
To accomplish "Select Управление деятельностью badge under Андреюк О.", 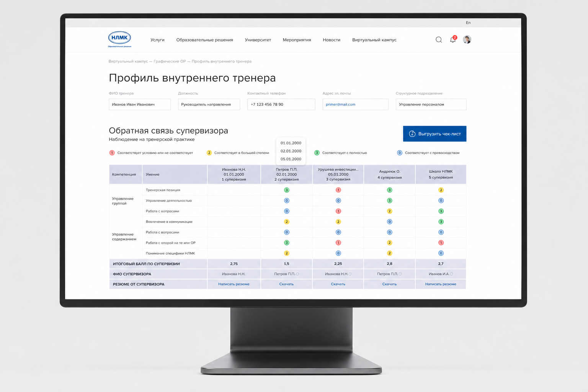I will click(390, 201).
